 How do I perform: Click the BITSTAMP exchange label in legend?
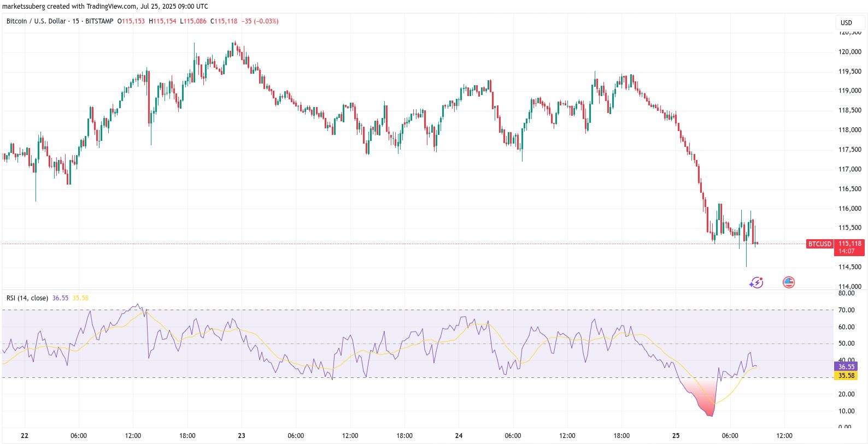(99, 21)
